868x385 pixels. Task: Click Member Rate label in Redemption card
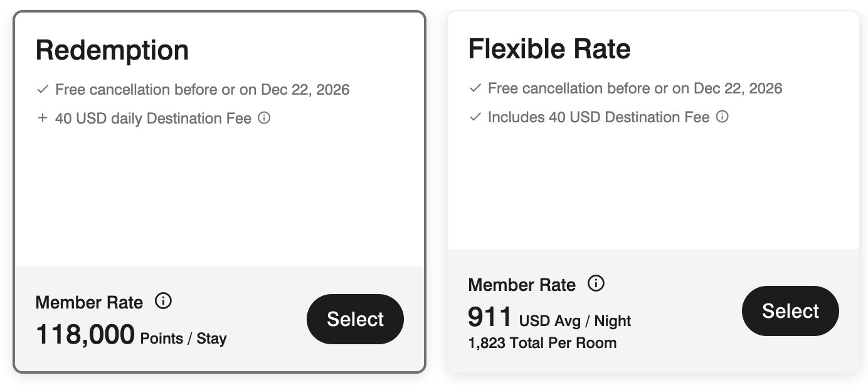tap(89, 302)
